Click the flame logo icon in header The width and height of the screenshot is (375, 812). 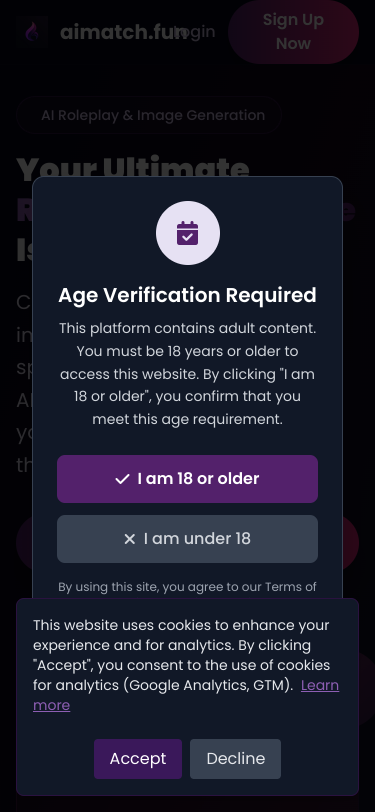coord(32,32)
